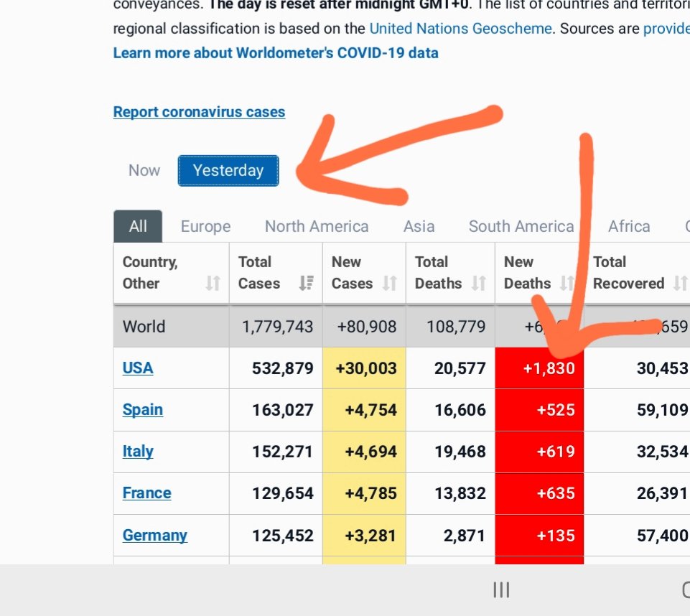Show the All regions tab
The height and width of the screenshot is (616, 690).
(x=138, y=227)
